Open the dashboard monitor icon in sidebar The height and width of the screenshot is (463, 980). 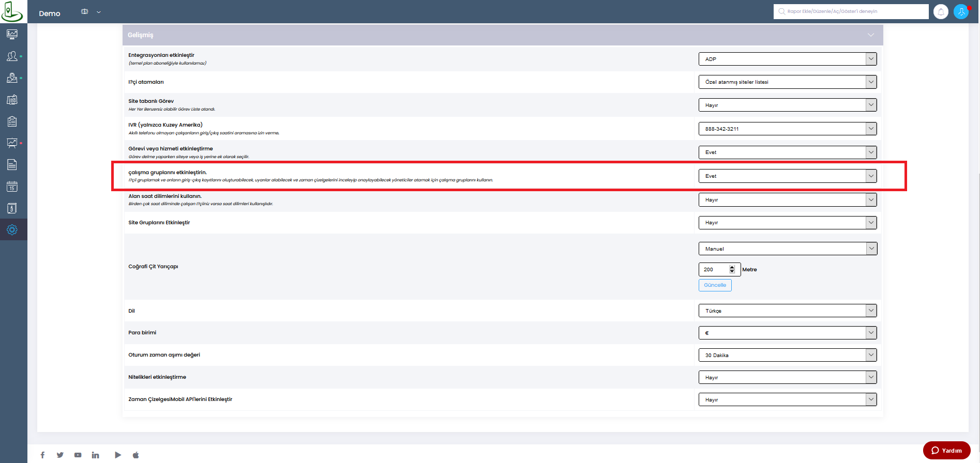click(12, 34)
